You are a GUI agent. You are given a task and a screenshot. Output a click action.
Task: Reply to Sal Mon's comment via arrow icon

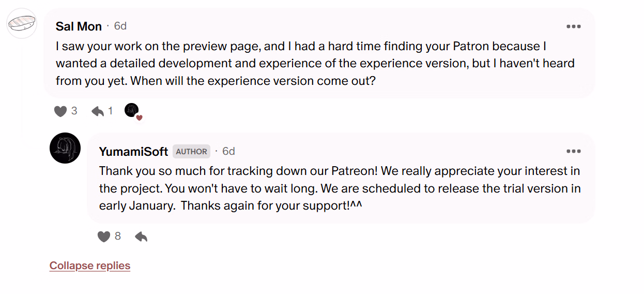[98, 111]
